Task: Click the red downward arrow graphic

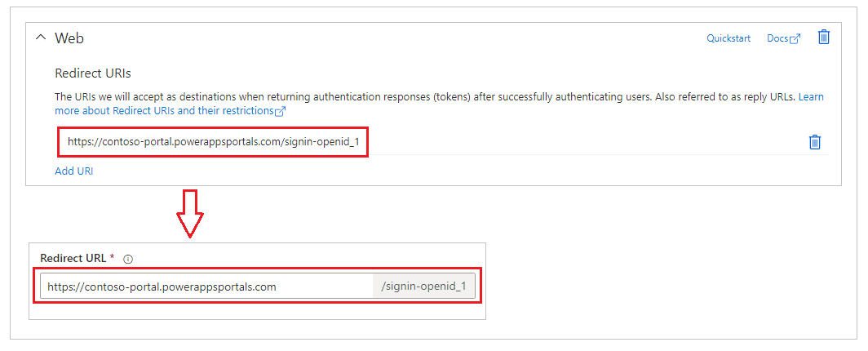Action: coord(190,214)
